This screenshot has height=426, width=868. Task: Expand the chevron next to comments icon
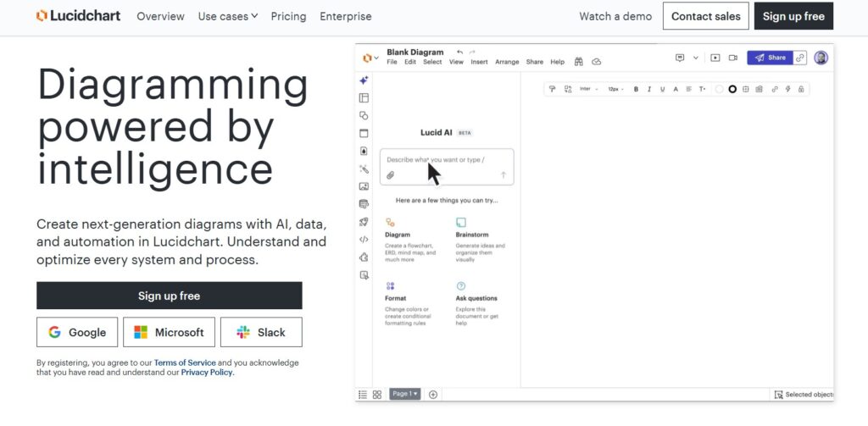click(696, 58)
